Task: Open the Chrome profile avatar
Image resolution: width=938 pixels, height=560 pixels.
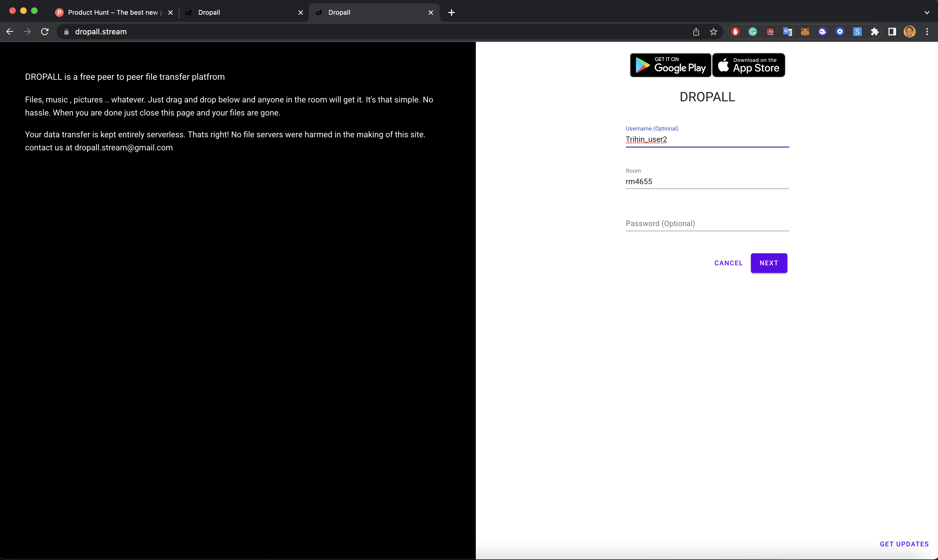Action: coord(910,32)
